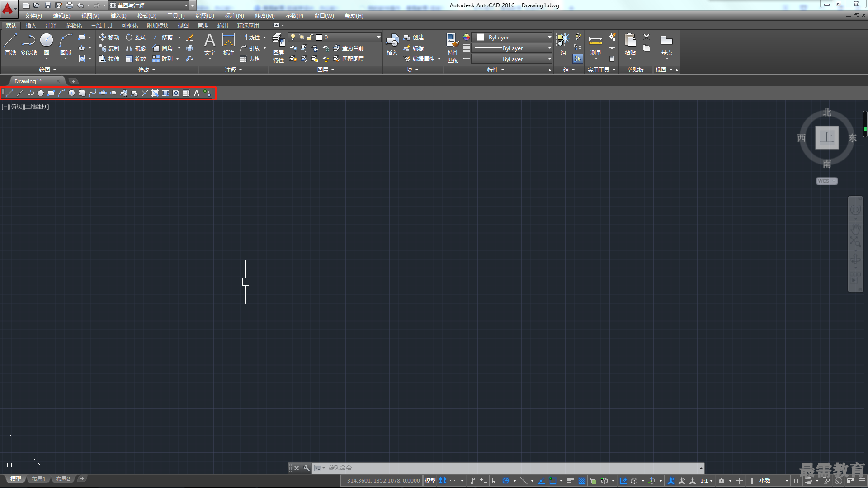Toggle clean screen in status bar
This screenshot has width=868, height=488.
[851, 481]
